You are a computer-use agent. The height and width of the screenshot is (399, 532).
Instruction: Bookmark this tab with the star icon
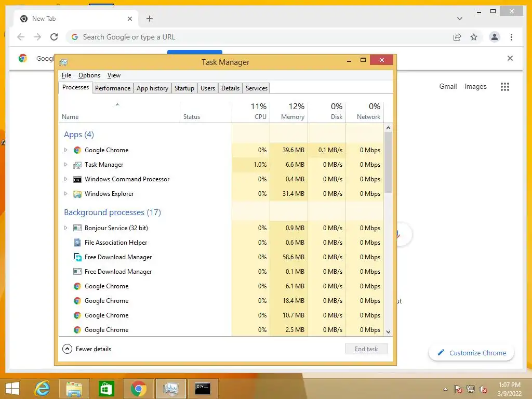(x=474, y=37)
